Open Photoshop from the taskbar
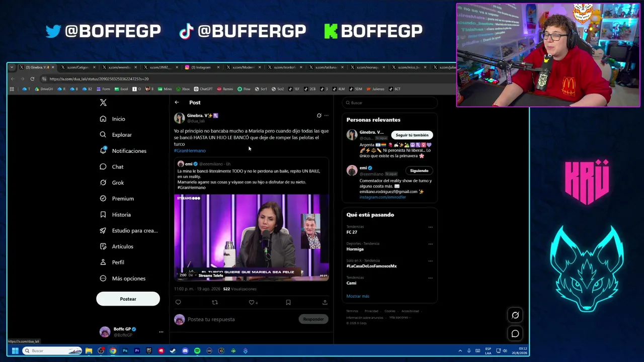Screen dimensions: 644x362 coord(125,351)
